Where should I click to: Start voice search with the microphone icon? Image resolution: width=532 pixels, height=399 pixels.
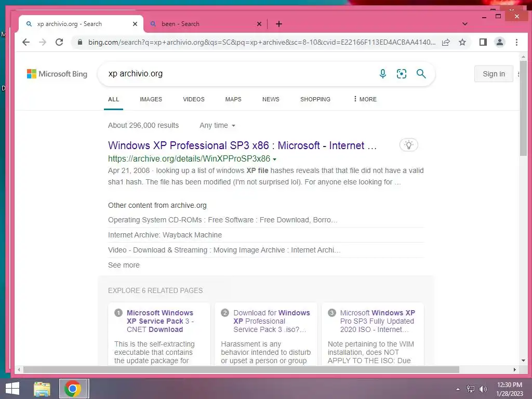click(382, 74)
